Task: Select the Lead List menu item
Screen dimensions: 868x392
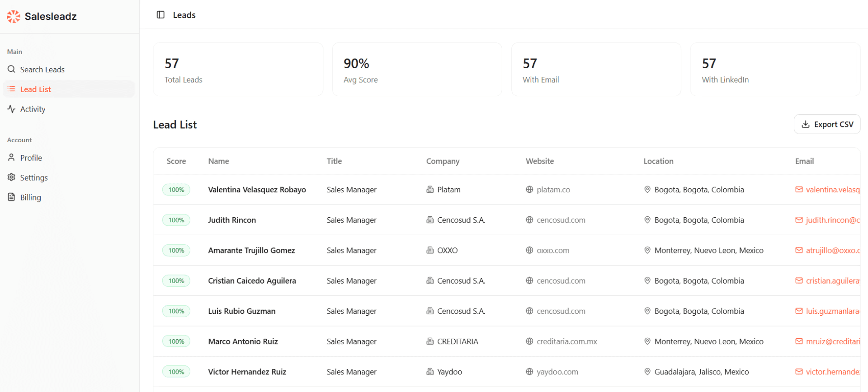Action: [x=69, y=89]
